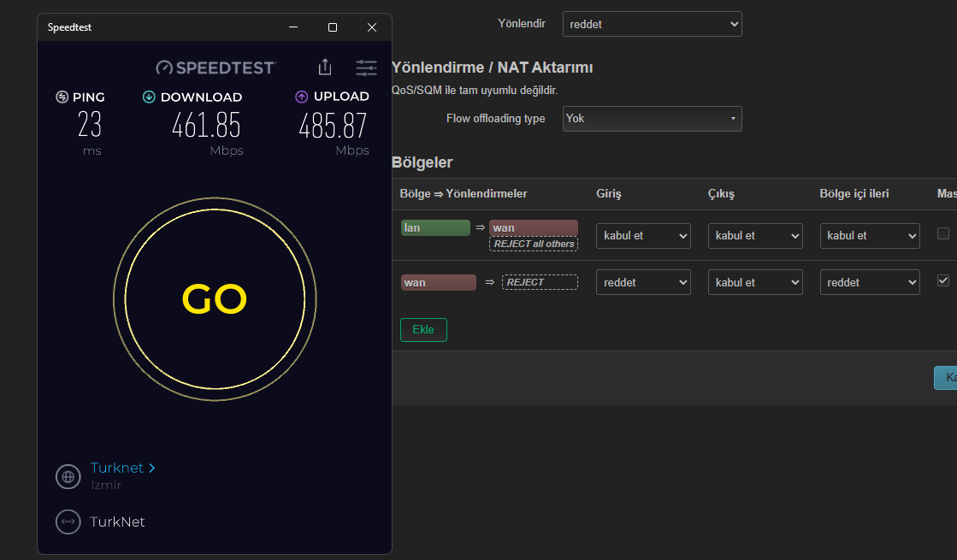Open Giriş dropdown in the wan row
This screenshot has height=560, width=957.
[x=643, y=282]
